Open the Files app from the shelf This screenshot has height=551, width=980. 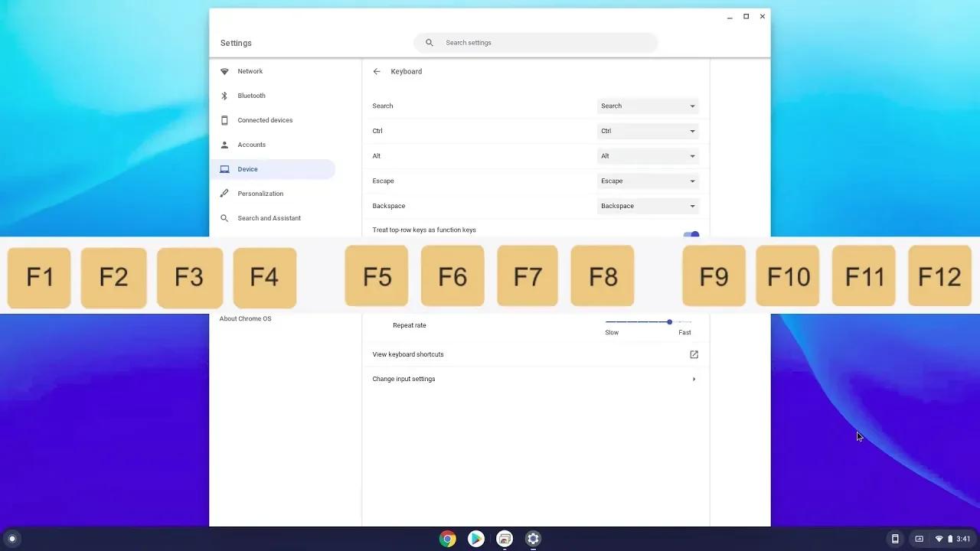(504, 539)
